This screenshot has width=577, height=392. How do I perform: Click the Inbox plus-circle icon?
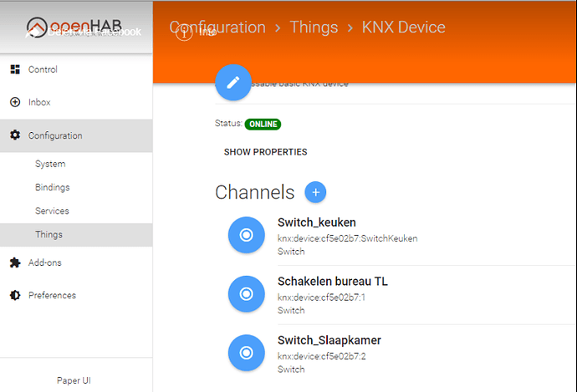(14, 102)
